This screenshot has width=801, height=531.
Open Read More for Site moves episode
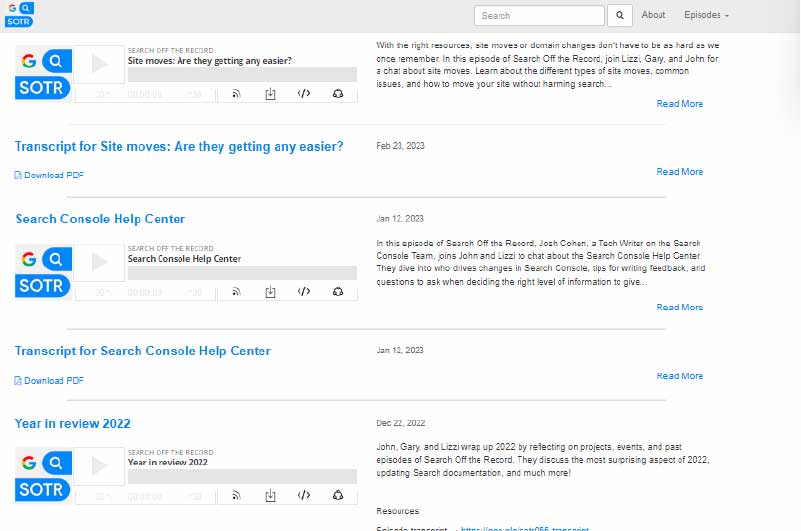(x=679, y=104)
